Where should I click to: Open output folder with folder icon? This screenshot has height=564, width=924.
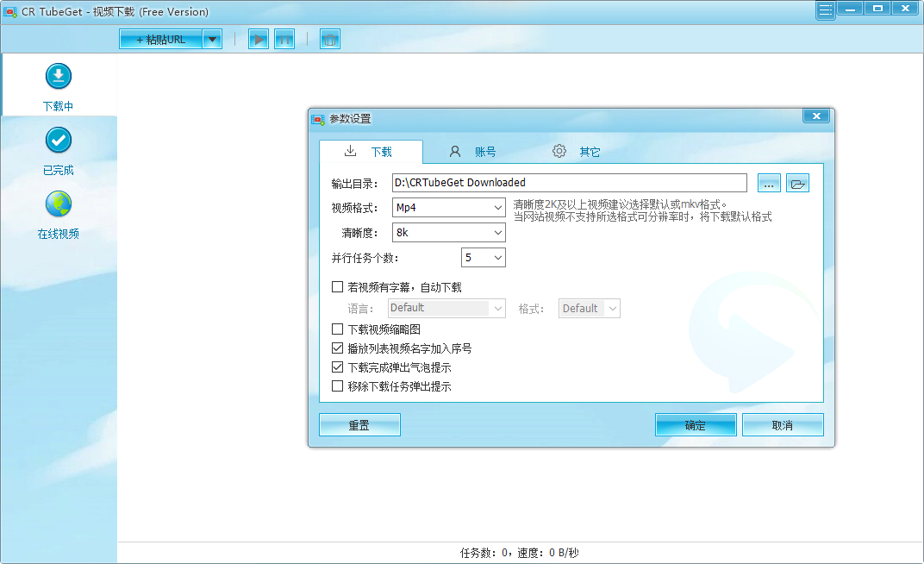click(x=798, y=184)
